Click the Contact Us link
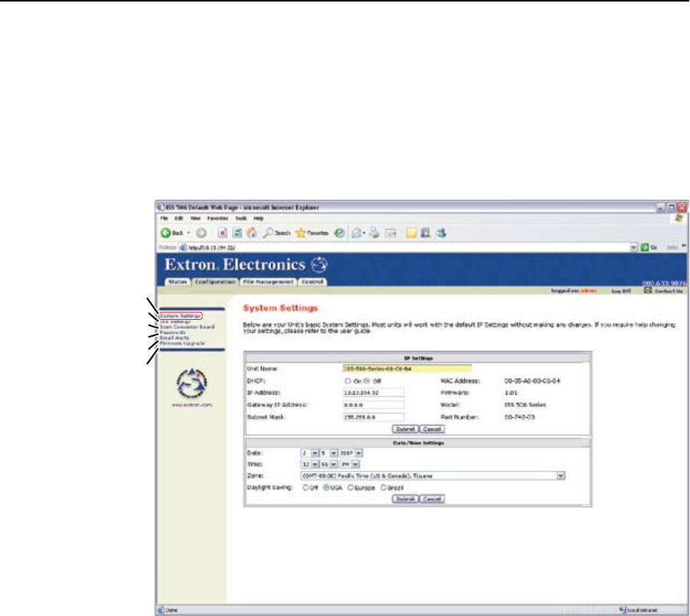Image resolution: width=690 pixels, height=616 pixels. (x=669, y=291)
